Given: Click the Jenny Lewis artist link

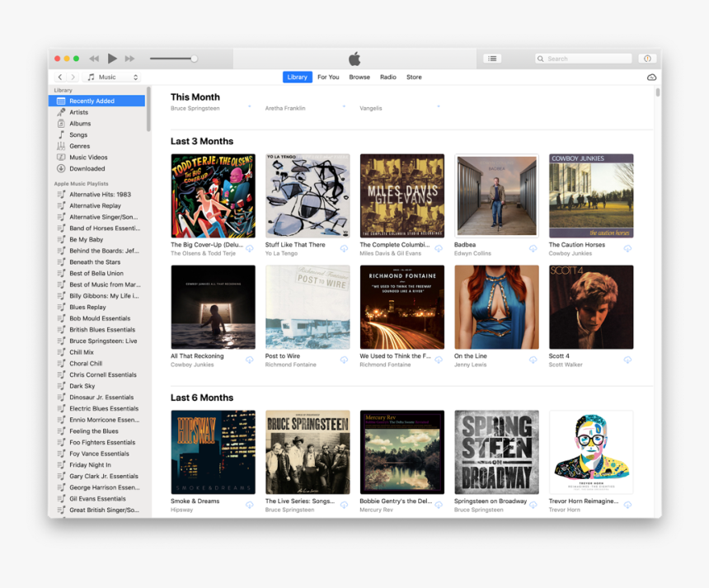Looking at the screenshot, I should pyautogui.click(x=470, y=365).
